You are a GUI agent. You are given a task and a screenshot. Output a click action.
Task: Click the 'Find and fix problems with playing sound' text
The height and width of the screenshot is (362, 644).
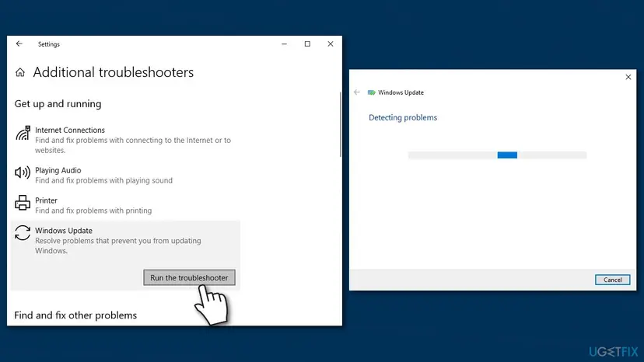tap(103, 180)
